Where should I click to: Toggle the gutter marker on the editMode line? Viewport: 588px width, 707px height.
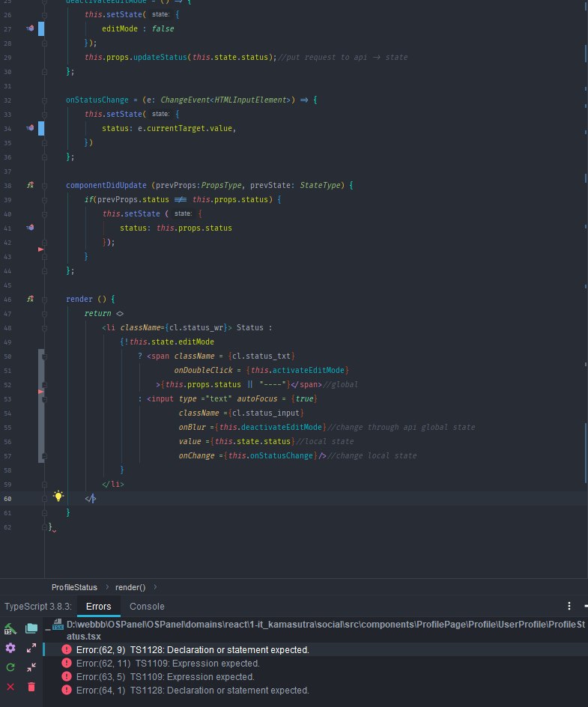pyautogui.click(x=30, y=28)
